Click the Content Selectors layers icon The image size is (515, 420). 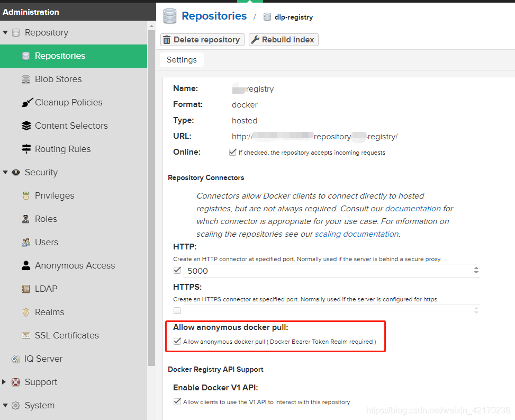(26, 126)
